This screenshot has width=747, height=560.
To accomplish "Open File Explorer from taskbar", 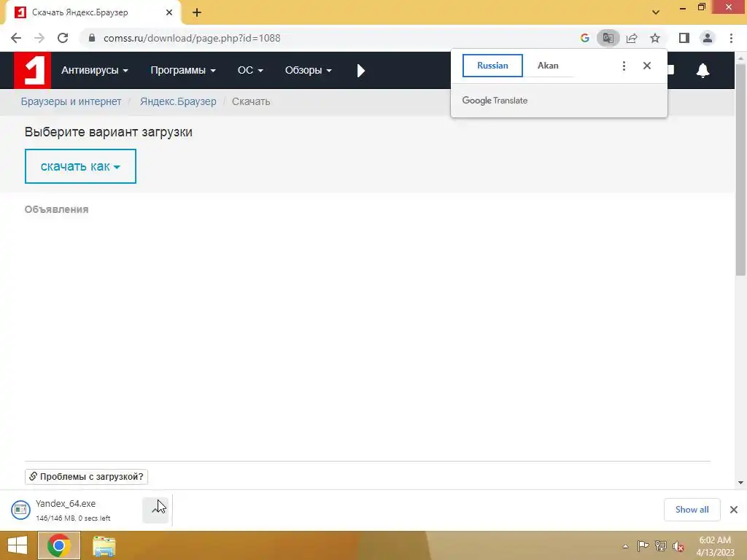I will [x=104, y=546].
